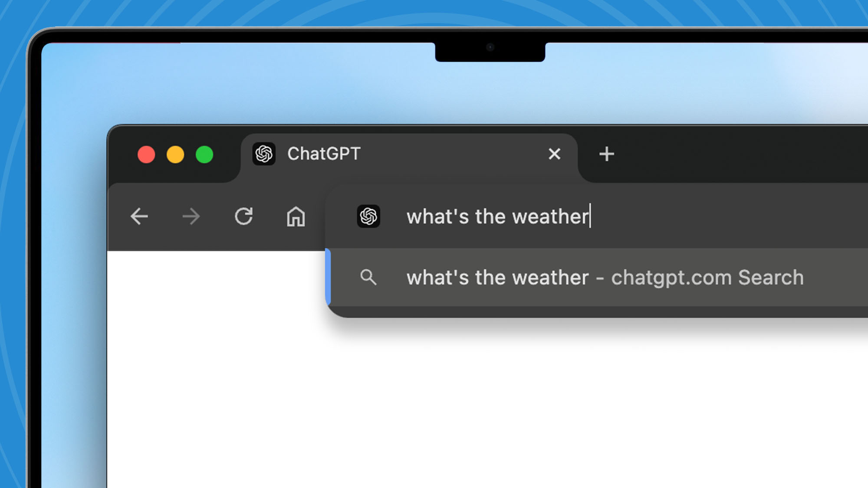Click the close tab X button

pos(554,154)
